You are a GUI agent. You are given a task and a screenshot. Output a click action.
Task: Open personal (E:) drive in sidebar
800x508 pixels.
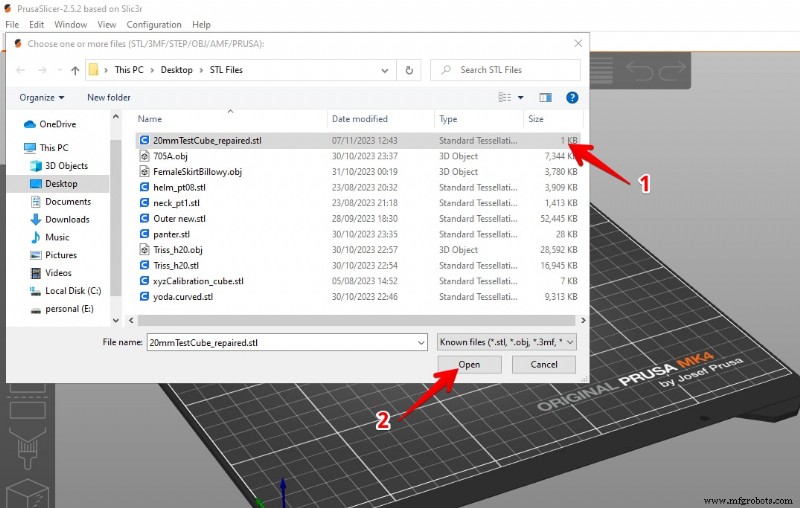(62, 309)
